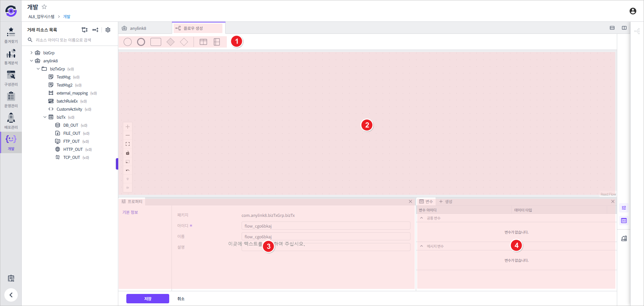Screen dimensions: 644x306
Task: Select the thick circle end node tool
Action: (x=141, y=42)
